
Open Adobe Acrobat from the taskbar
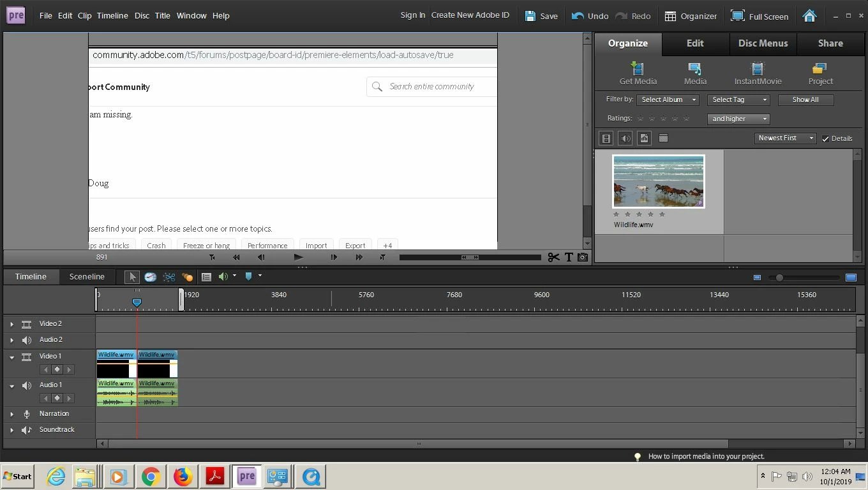215,477
